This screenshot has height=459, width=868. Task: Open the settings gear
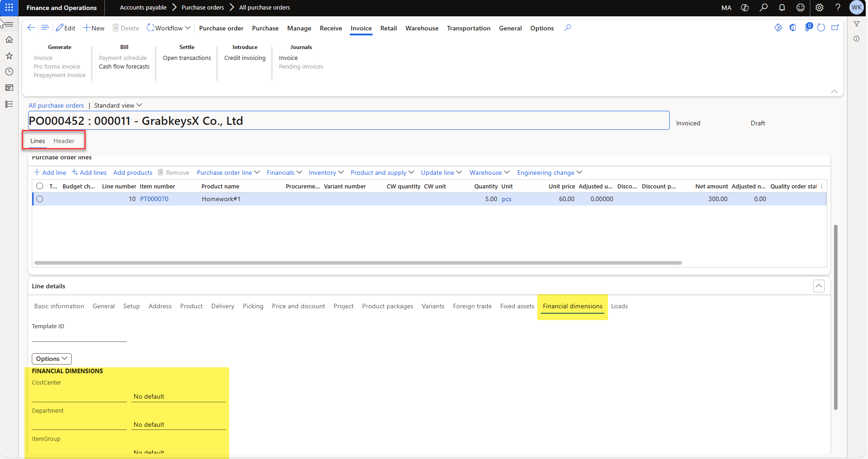[819, 8]
